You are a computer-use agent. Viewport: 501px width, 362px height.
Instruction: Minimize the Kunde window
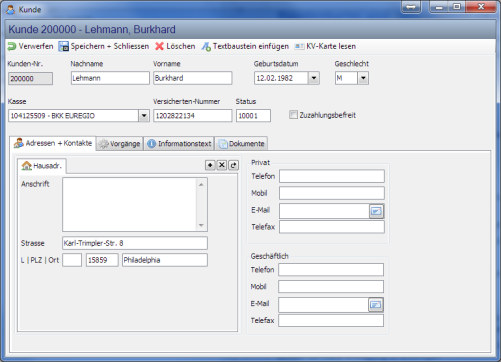pyautogui.click(x=439, y=7)
